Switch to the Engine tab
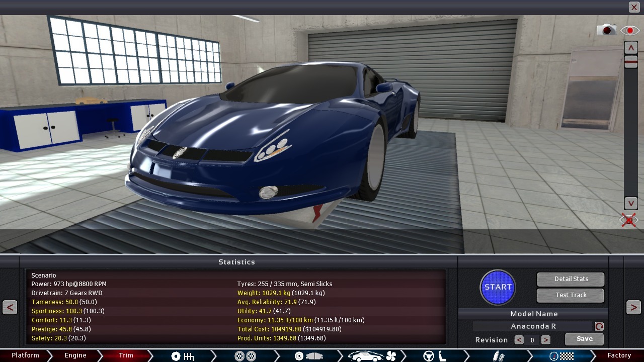 click(x=75, y=355)
